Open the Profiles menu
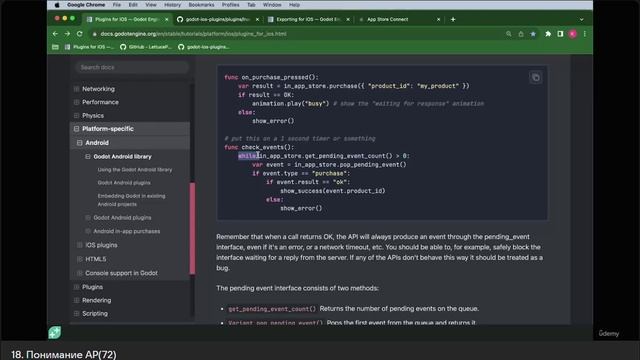The width and height of the screenshot is (640, 360). tap(231, 5)
